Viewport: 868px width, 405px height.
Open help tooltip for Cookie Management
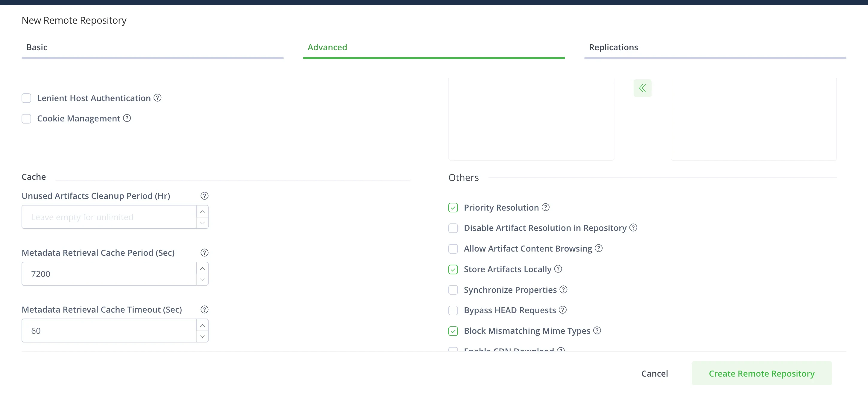click(127, 118)
